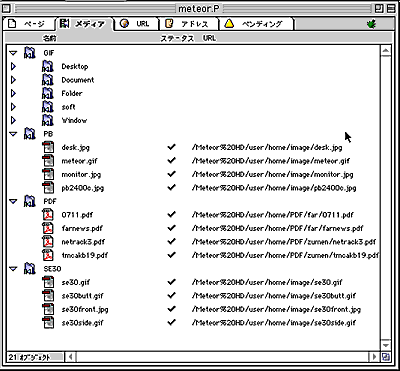
Task: Click the PDF group folder icon
Action: (29, 201)
